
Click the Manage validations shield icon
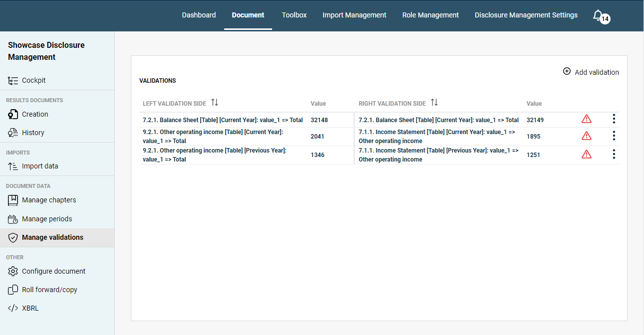[13, 238]
